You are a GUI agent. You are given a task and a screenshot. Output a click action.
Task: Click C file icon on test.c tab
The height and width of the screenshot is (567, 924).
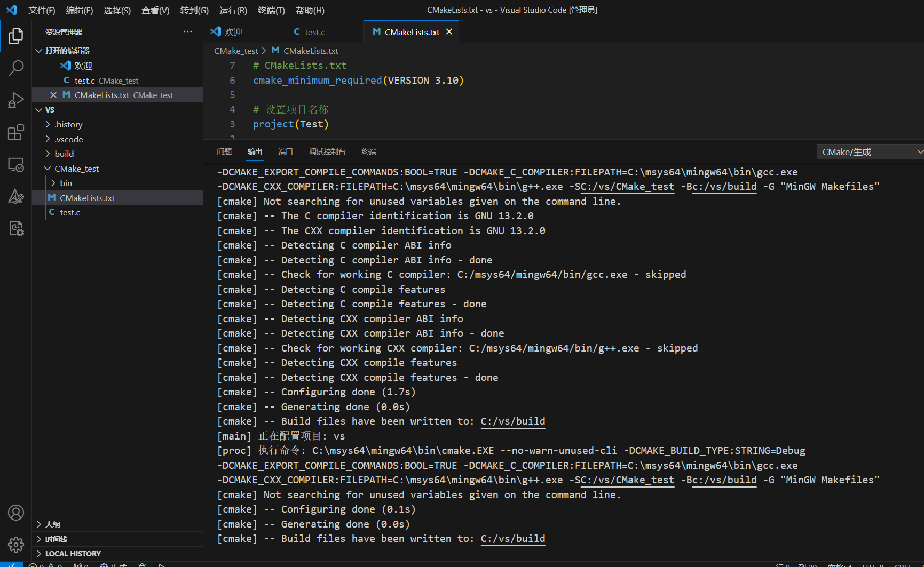[x=297, y=32]
